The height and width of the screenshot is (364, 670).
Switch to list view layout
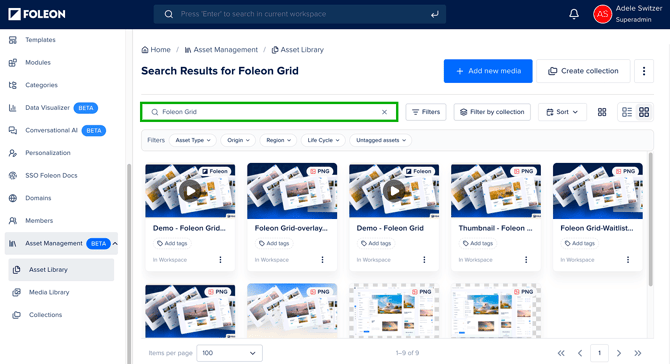click(x=627, y=112)
